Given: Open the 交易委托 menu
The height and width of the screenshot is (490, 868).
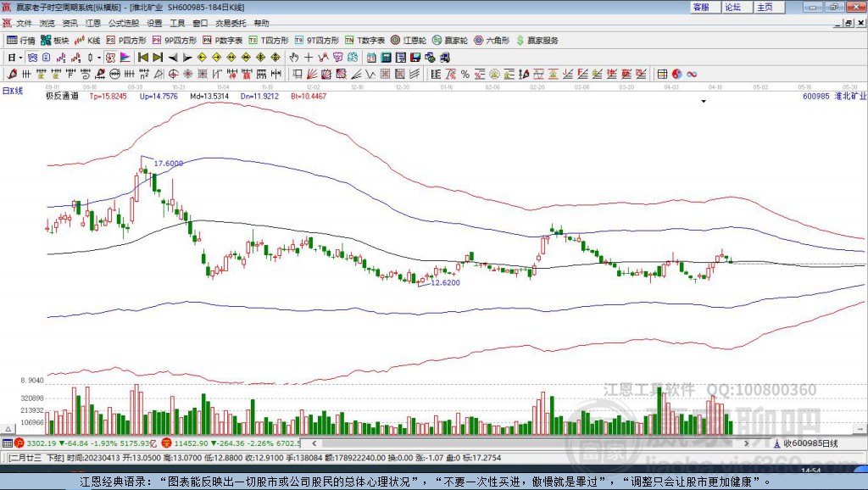Looking at the screenshot, I should [231, 24].
